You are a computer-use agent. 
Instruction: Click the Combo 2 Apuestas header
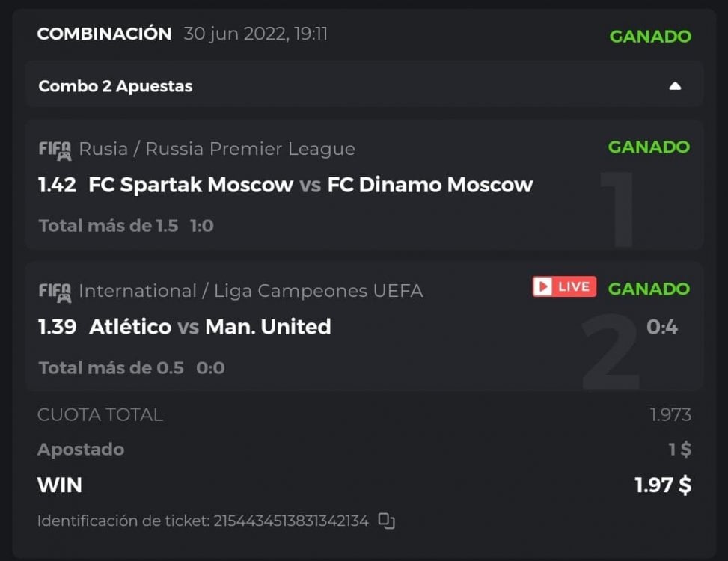pos(115,86)
